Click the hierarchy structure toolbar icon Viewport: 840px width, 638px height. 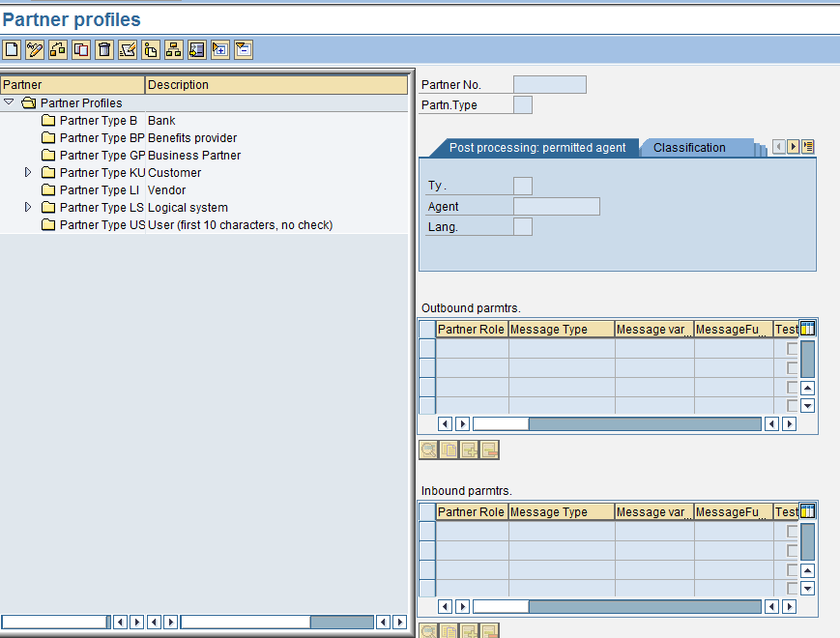coord(174,49)
